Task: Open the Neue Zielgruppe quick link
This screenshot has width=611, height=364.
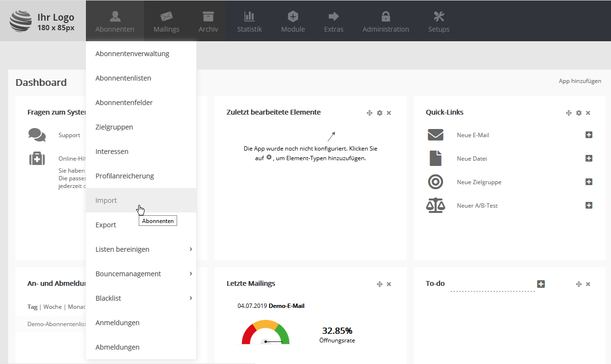Action: 479,182
